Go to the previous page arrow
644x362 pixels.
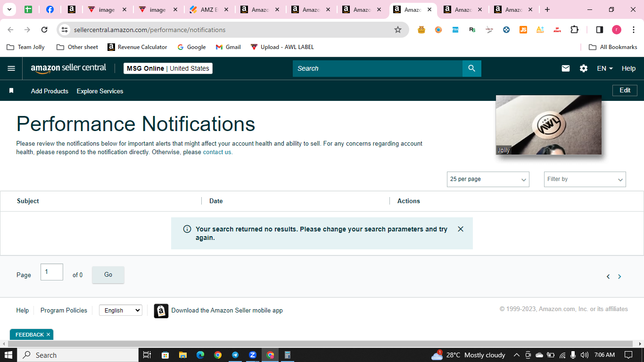[x=608, y=277]
